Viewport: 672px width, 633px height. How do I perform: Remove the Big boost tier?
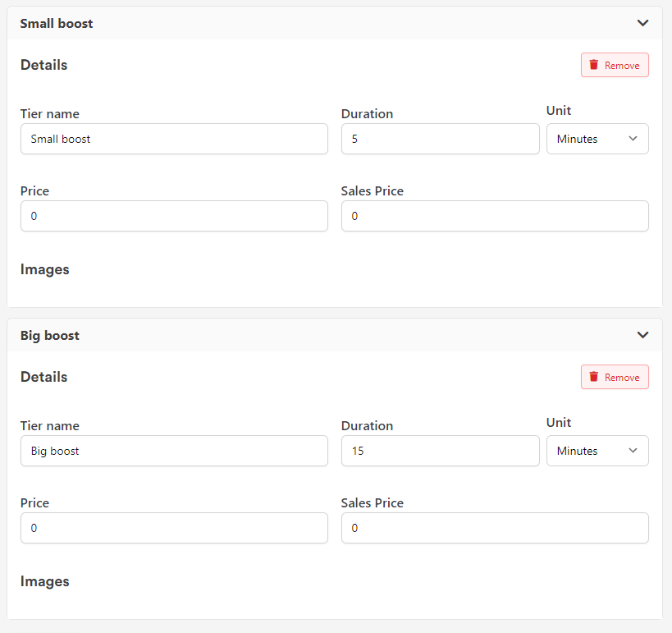tap(615, 377)
